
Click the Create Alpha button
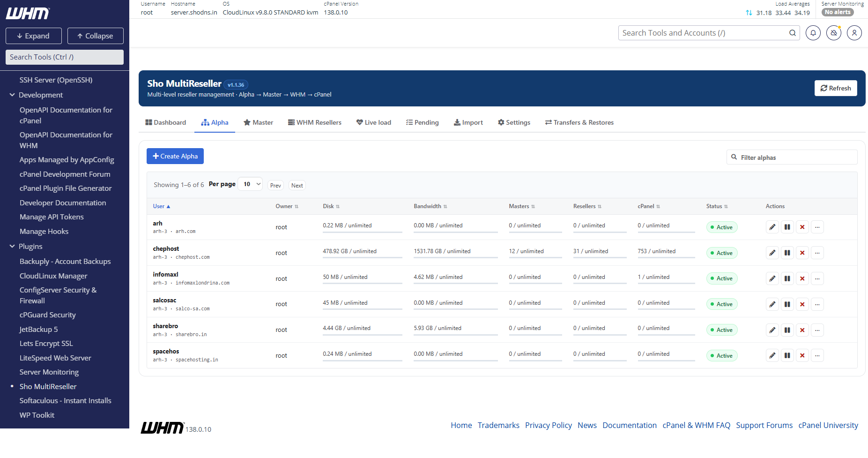(175, 156)
